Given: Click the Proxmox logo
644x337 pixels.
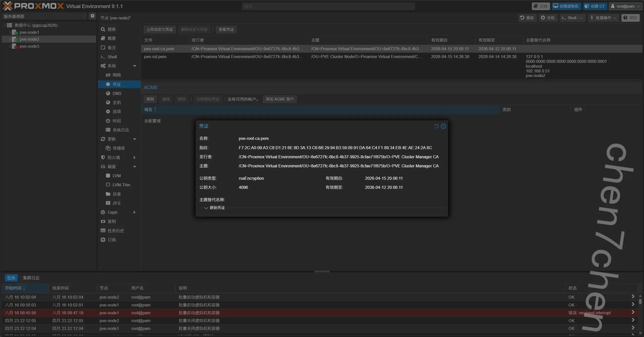Looking at the screenshot, I should (x=33, y=6).
